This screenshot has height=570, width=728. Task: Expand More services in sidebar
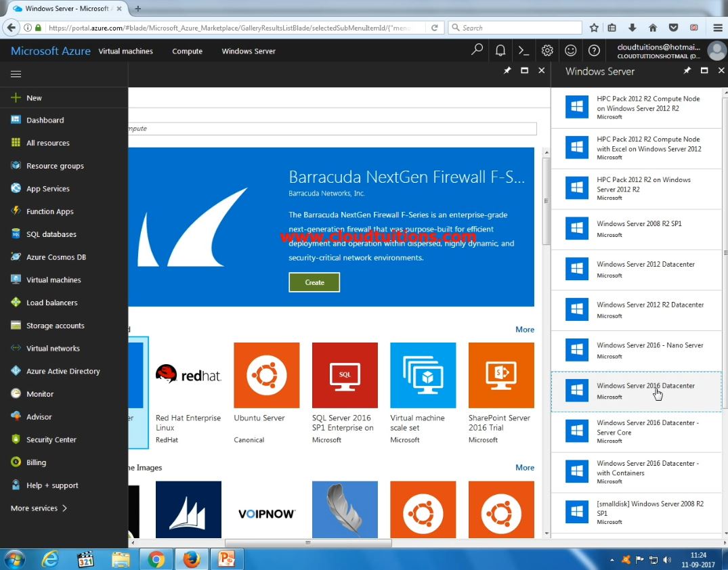tap(39, 508)
